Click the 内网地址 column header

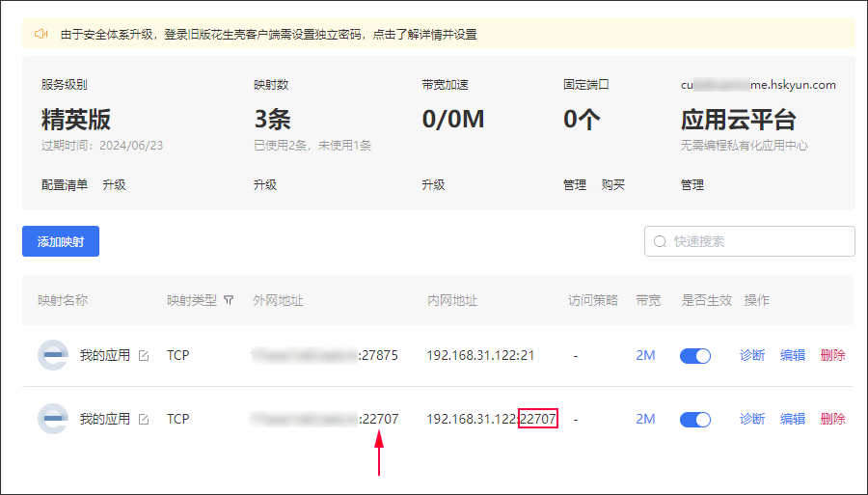[452, 300]
